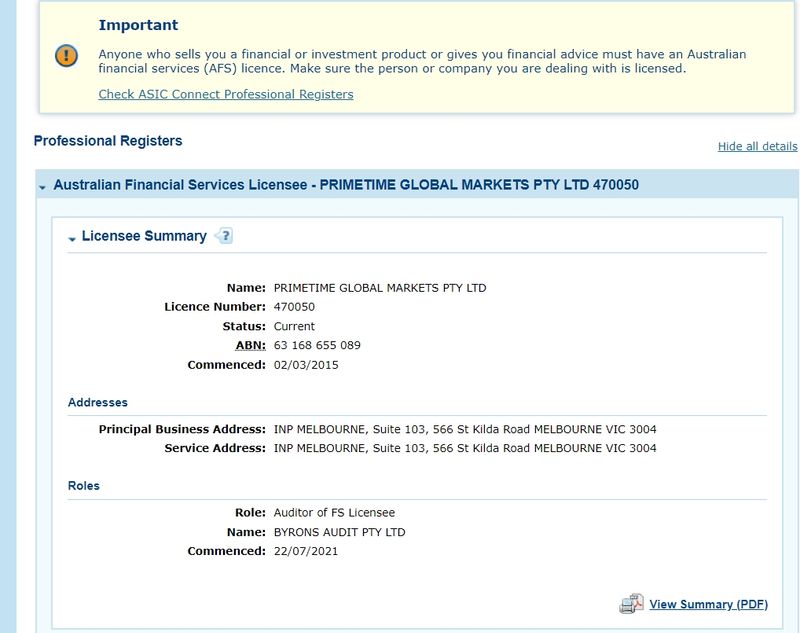
Task: Click the PRIMETIME GLOBAL MARKETS PTY LTD 470050 header
Action: (479, 185)
